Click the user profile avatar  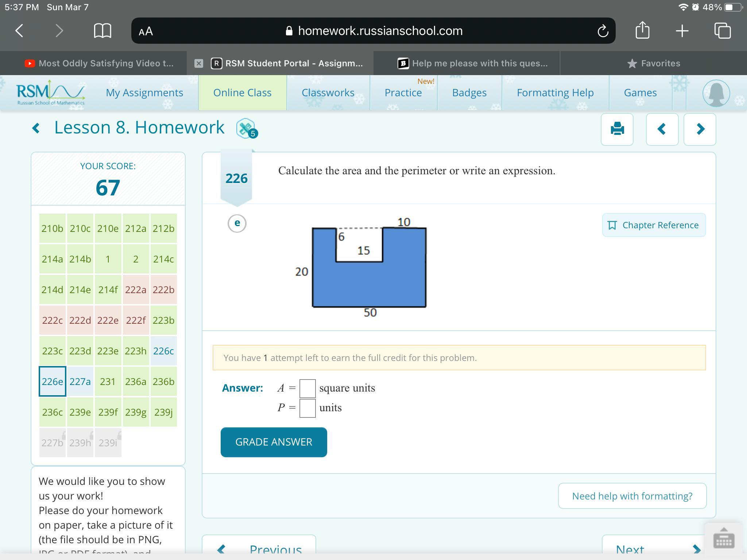(716, 93)
